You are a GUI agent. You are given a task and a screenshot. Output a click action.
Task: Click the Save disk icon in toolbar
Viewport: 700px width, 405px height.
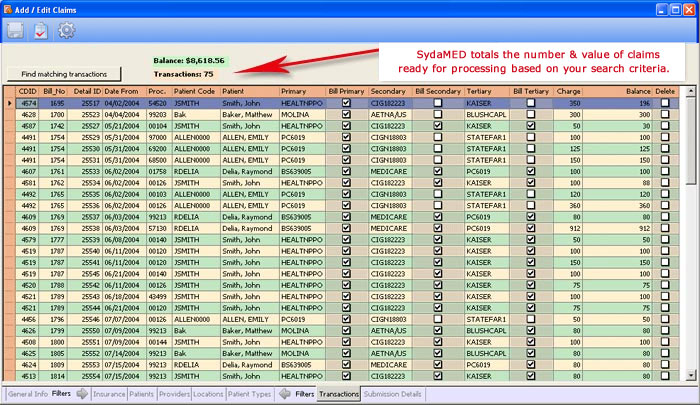click(17, 30)
